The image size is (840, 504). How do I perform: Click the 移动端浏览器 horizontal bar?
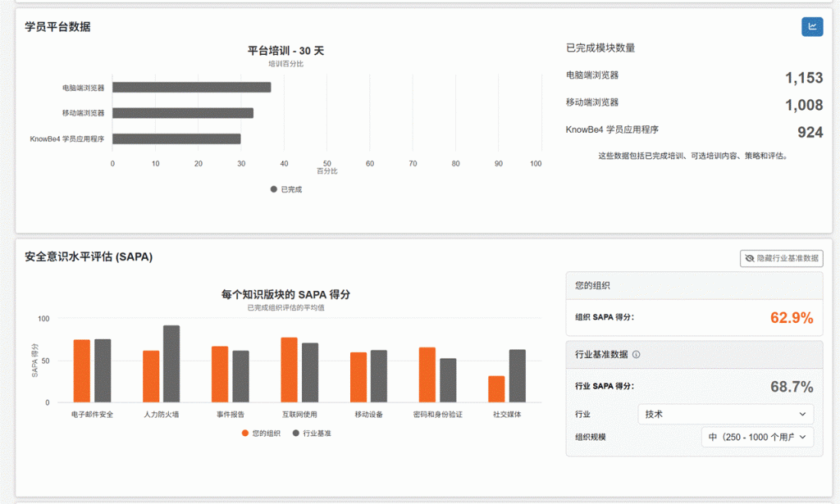coord(182,113)
